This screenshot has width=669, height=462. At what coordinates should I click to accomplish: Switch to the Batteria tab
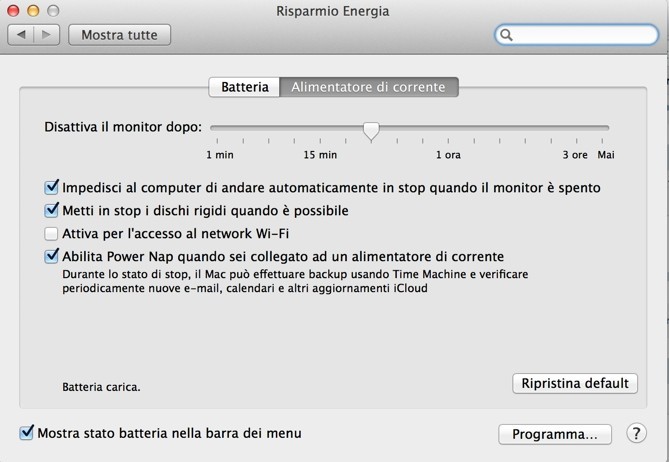(x=244, y=87)
